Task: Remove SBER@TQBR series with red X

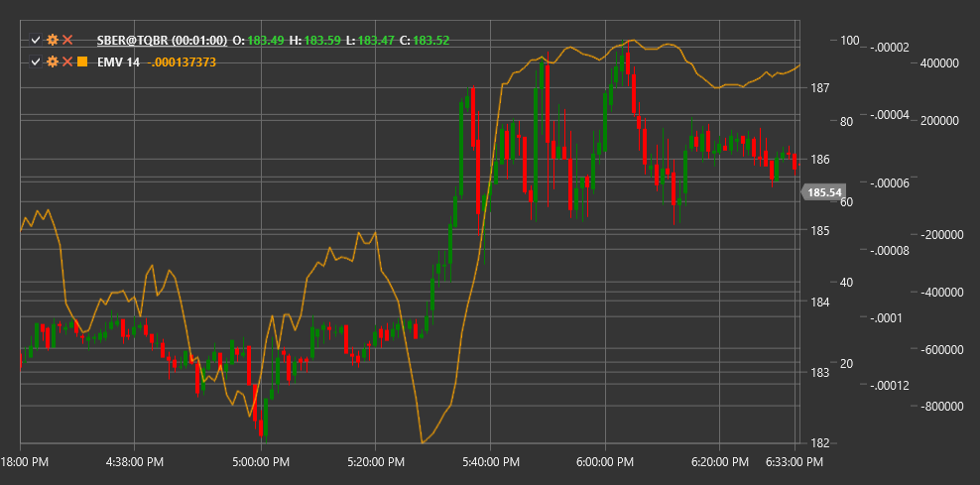Action: [67, 41]
